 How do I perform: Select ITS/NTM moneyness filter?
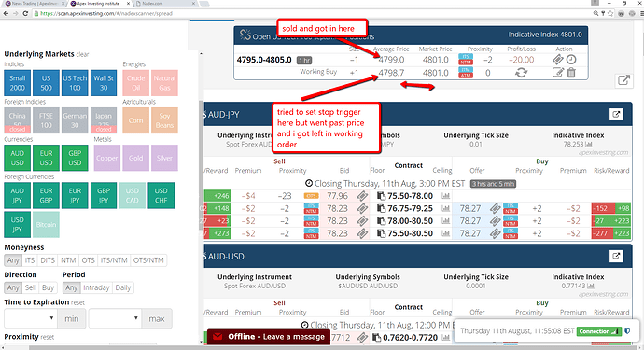click(114, 260)
